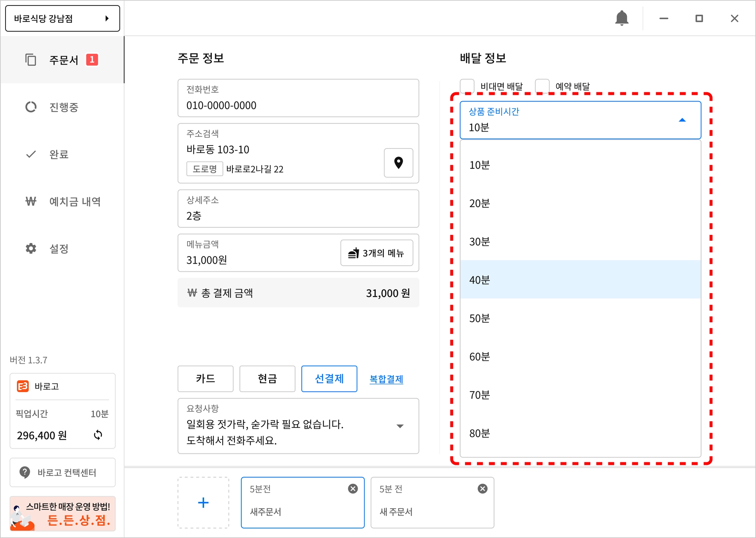Open the 복합결제 link
The width and height of the screenshot is (756, 538).
pyautogui.click(x=386, y=379)
